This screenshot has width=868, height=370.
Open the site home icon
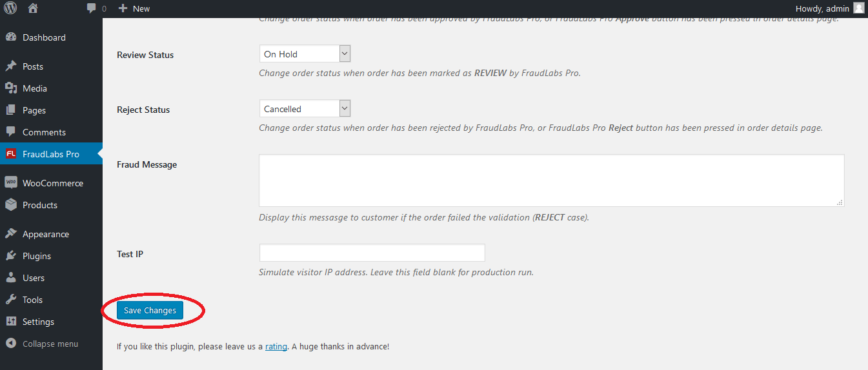click(x=33, y=8)
